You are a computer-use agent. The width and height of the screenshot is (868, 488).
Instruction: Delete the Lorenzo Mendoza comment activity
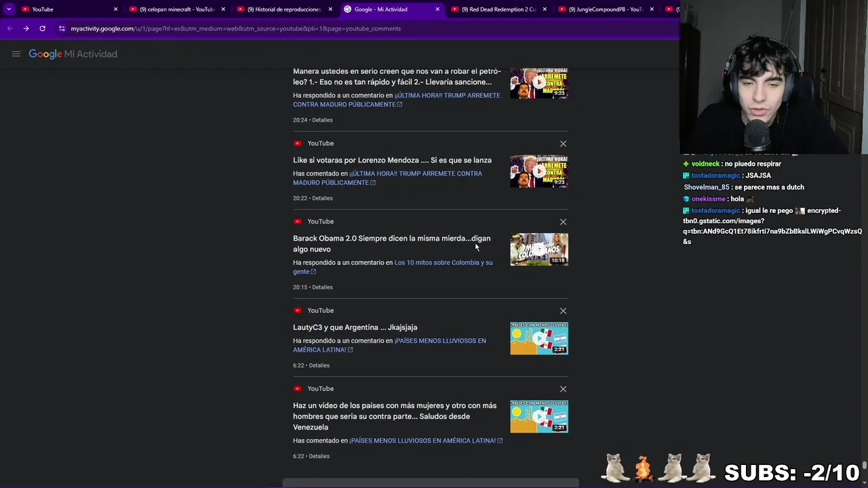tap(563, 144)
